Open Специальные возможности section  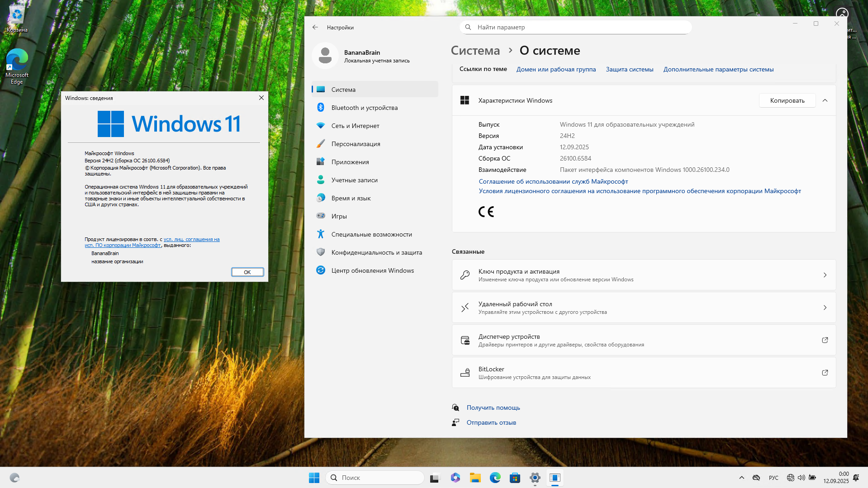pyautogui.click(x=375, y=234)
